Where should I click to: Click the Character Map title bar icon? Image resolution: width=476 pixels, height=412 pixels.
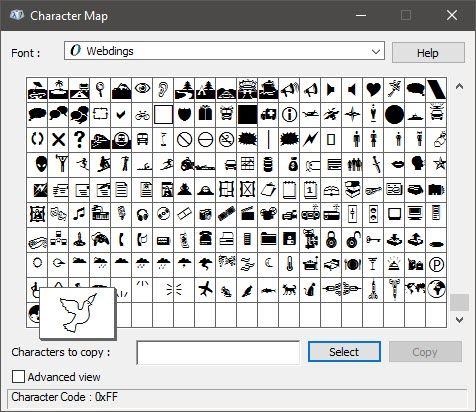pyautogui.click(x=17, y=15)
